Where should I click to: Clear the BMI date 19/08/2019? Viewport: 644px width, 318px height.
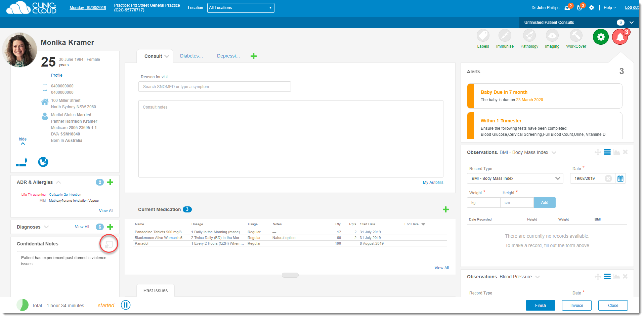(608, 178)
